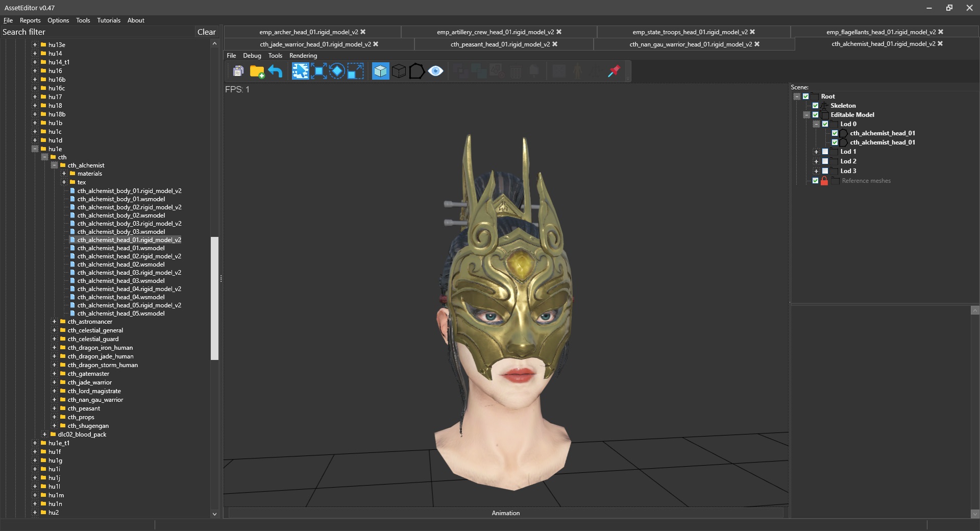Click the red pin icon in toolbar
Screen dimensions: 980x531
click(x=614, y=71)
